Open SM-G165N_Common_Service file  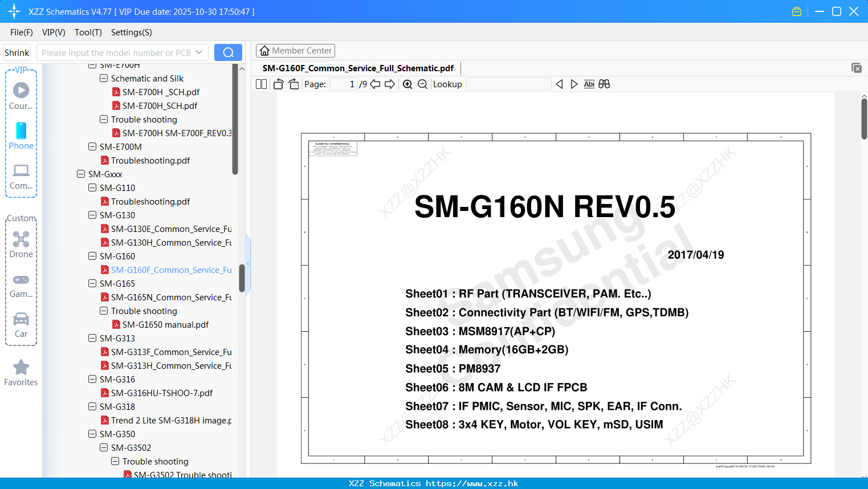click(171, 297)
